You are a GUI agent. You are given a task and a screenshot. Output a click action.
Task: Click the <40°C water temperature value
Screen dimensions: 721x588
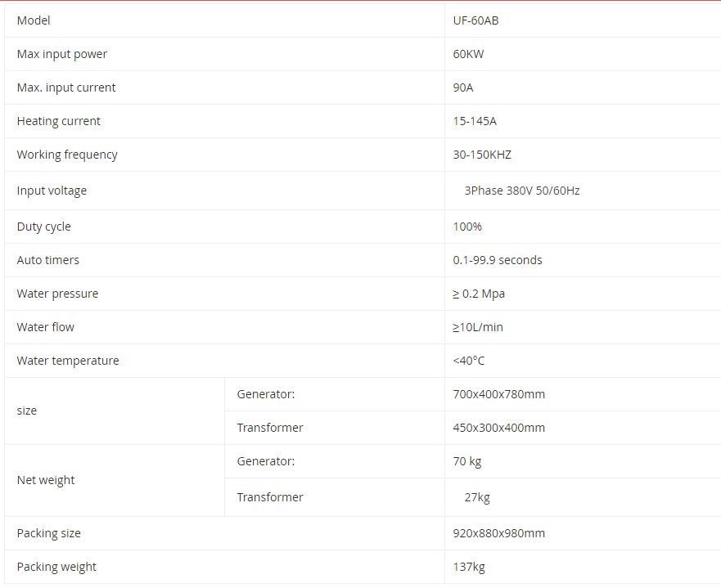[x=469, y=361]
